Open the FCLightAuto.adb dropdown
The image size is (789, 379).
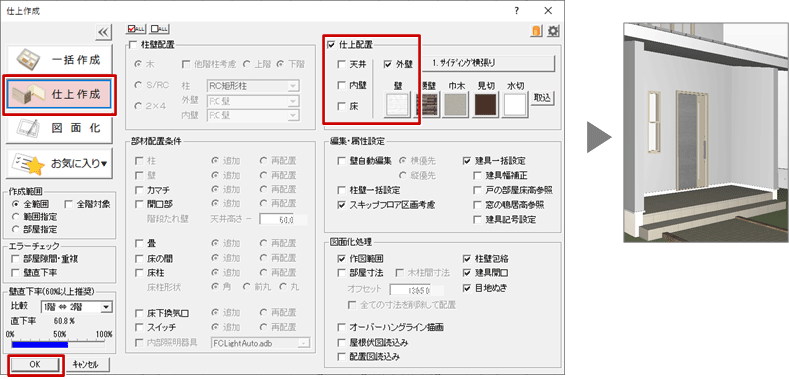click(x=260, y=342)
